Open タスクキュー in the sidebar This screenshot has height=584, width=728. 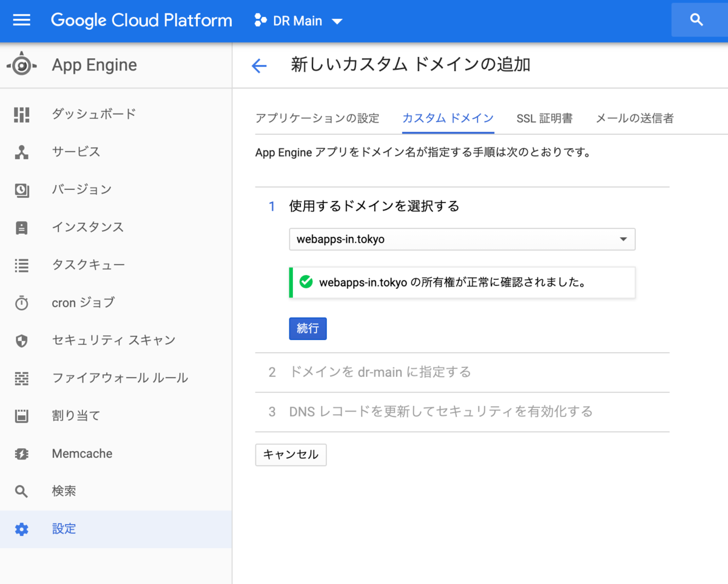pos(115,265)
